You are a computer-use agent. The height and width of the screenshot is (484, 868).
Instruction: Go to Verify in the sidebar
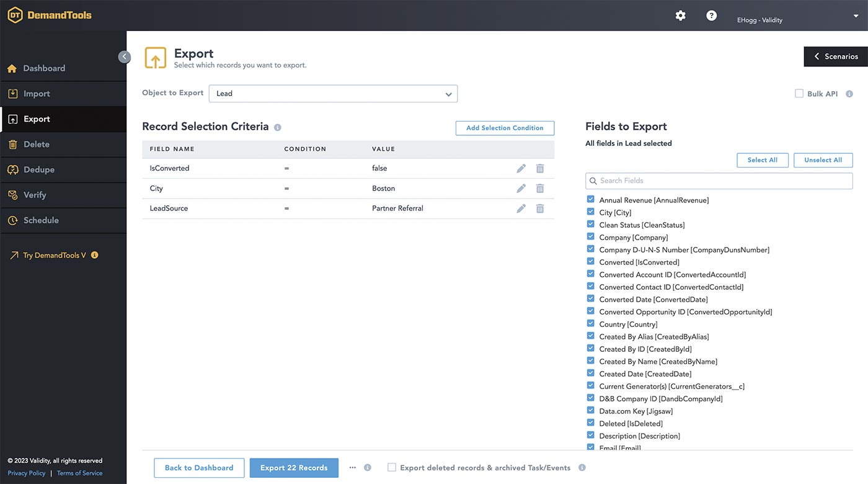coord(63,195)
